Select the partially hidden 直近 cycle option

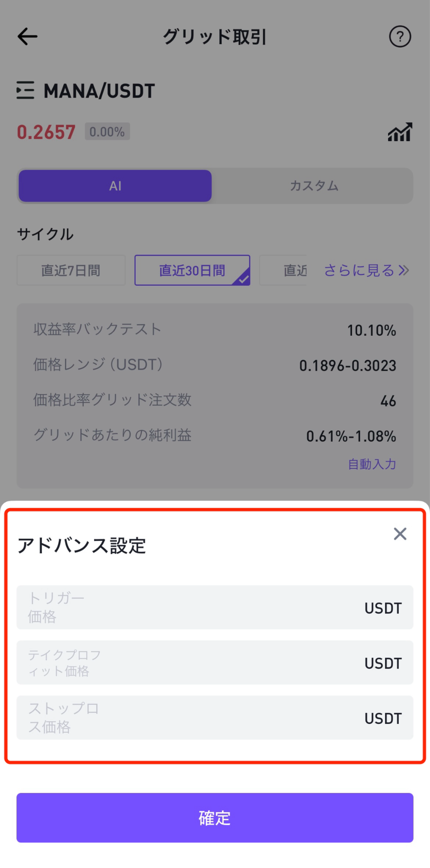tap(284, 270)
